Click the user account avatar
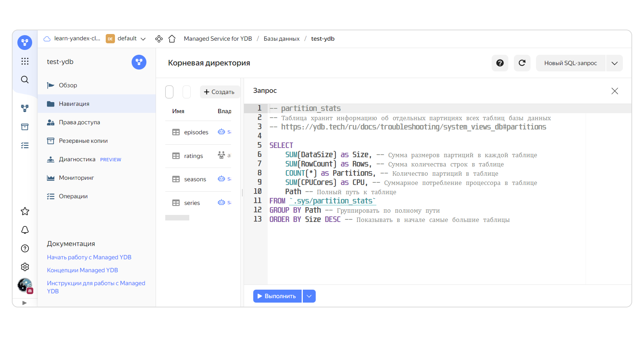 pyautogui.click(x=25, y=285)
